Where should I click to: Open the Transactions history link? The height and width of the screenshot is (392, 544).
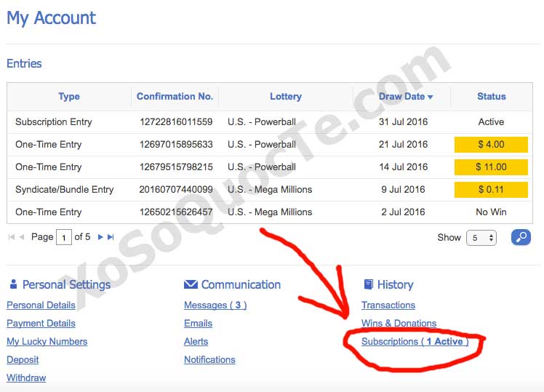pyautogui.click(x=388, y=305)
